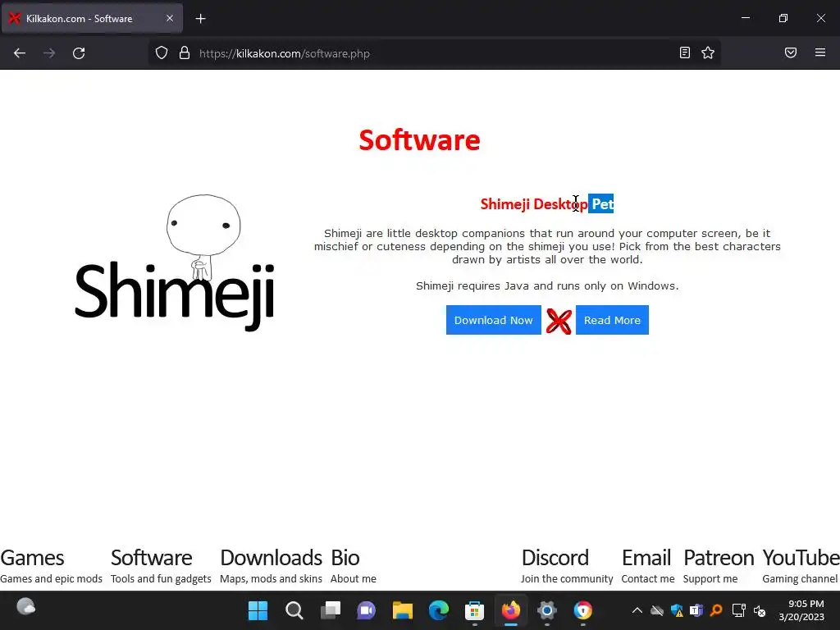The height and width of the screenshot is (630, 840).
Task: Click the Shimeji Desktop Pet heading
Action: [547, 203]
